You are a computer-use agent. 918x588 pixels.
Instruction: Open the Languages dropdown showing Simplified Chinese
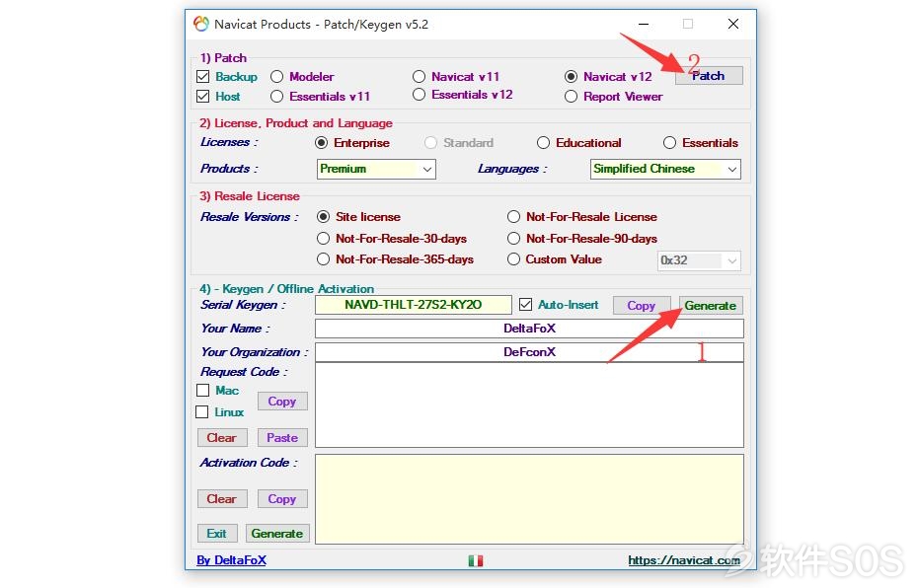point(665,169)
